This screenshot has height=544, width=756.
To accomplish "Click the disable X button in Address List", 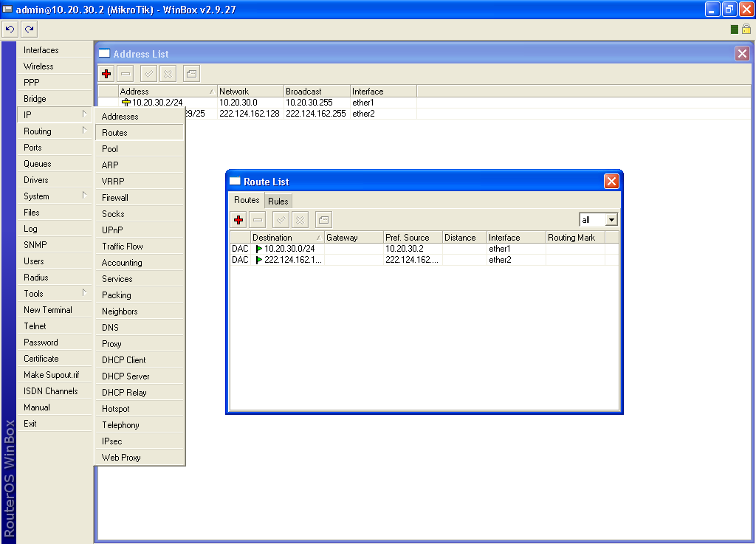I will [x=168, y=74].
